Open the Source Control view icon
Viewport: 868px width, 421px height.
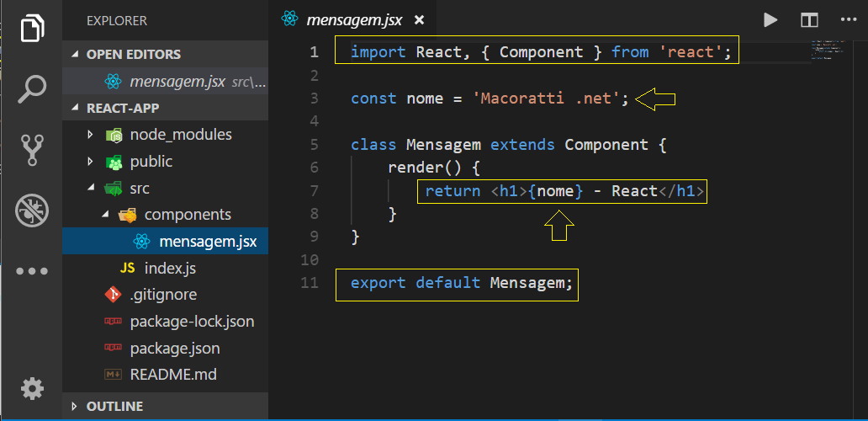pyautogui.click(x=32, y=150)
